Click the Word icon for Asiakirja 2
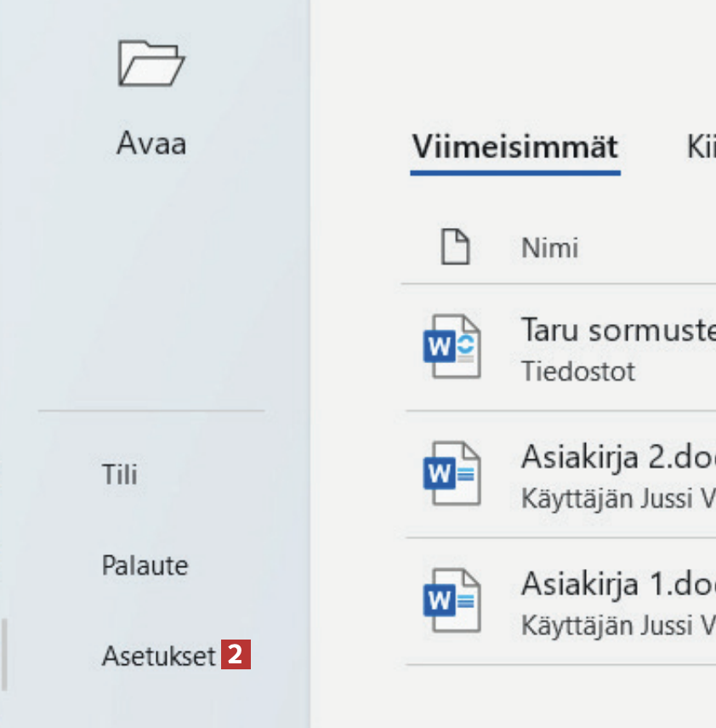 click(452, 473)
